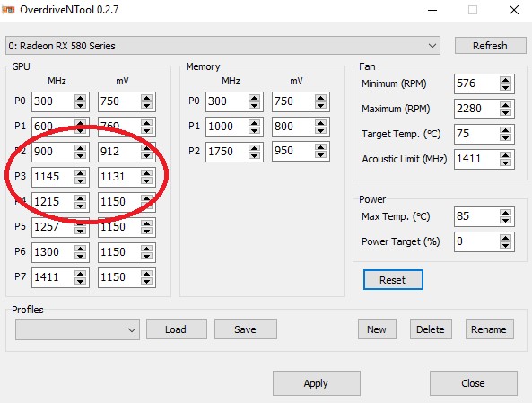
Task: Click the Close button at bottom
Action: [x=474, y=383]
